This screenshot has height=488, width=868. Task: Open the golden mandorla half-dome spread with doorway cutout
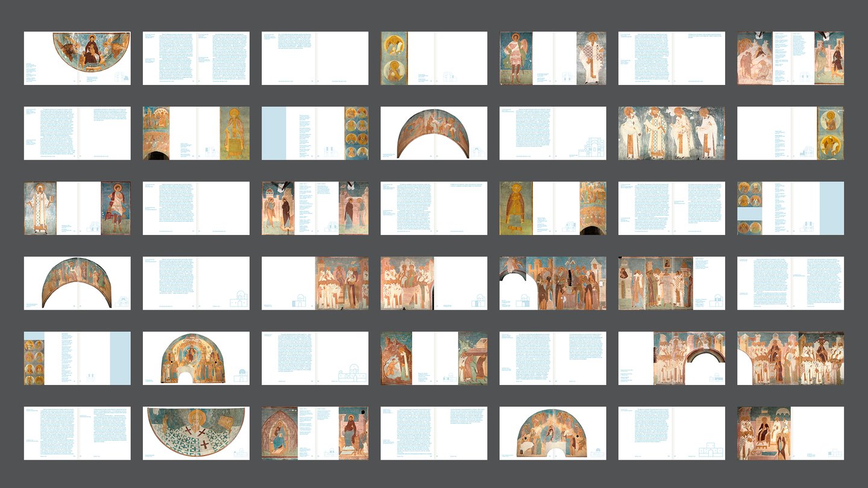(x=196, y=358)
